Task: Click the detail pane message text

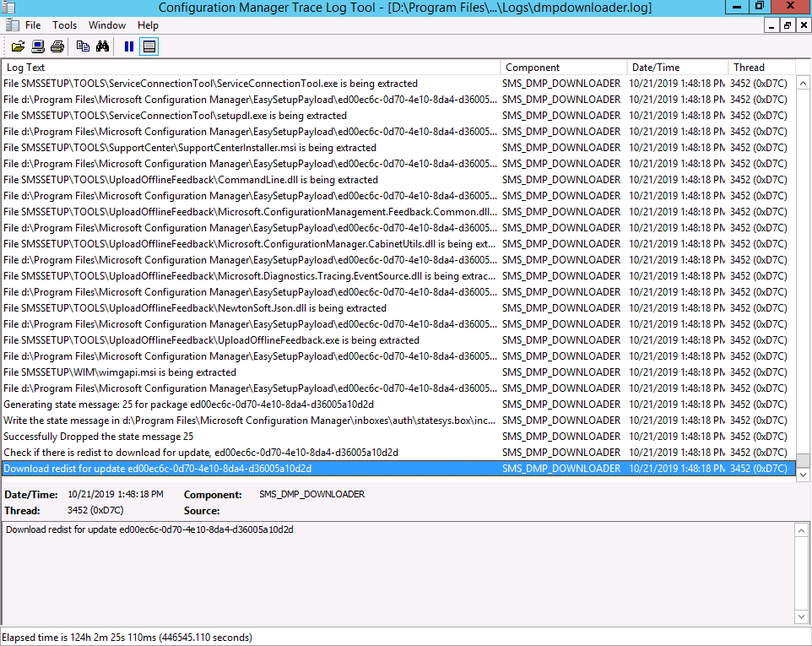Action: click(x=149, y=529)
